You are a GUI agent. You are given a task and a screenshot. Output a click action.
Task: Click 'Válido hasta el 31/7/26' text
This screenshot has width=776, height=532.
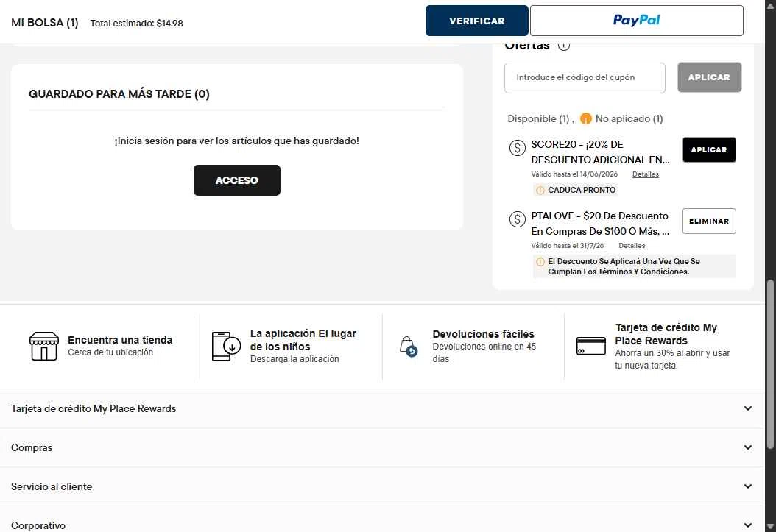(567, 245)
